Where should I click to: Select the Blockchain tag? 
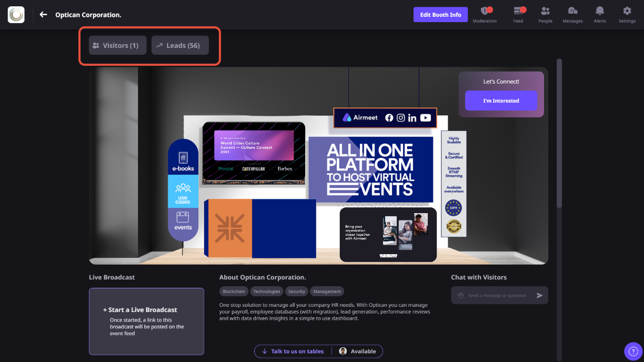234,291
